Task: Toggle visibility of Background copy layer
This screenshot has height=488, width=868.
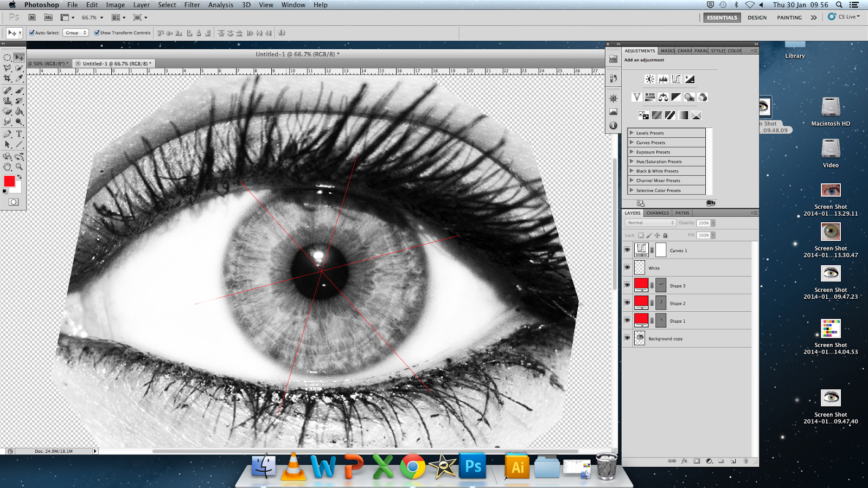Action: [627, 338]
